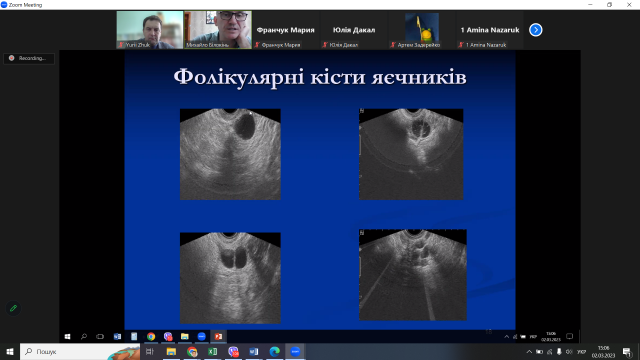Viewport: 640px width, 360px height.
Task: Open Word from the taskbar
Action: [254, 351]
